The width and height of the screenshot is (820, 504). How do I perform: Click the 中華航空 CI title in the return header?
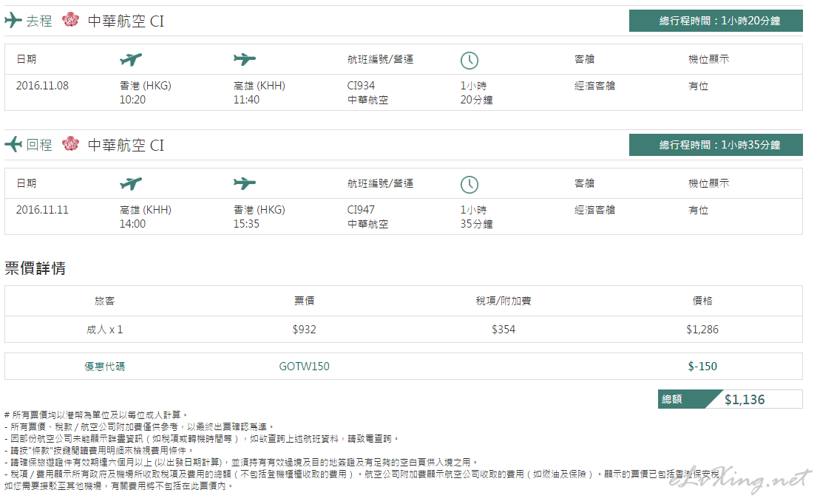126,145
